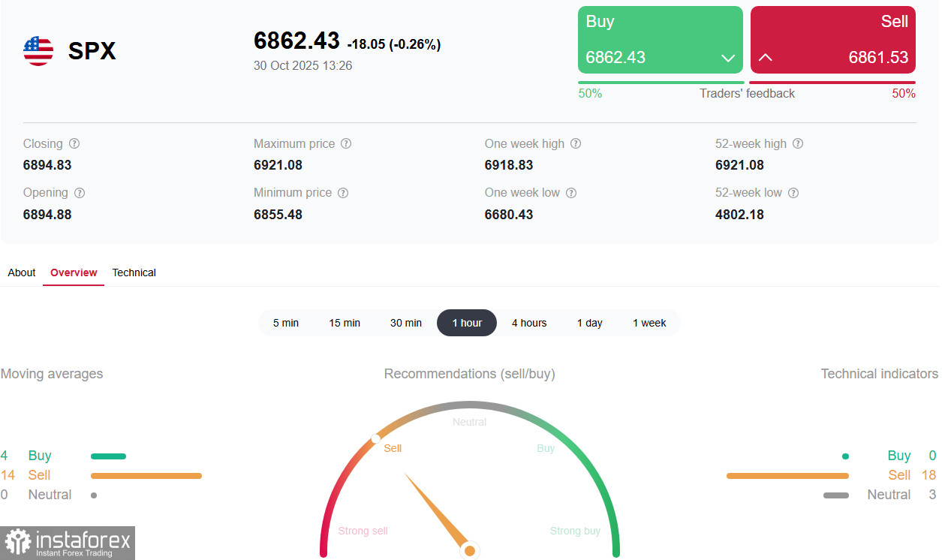Click the One week low info icon
Image resolution: width=942 pixels, height=560 pixels.
[571, 193]
